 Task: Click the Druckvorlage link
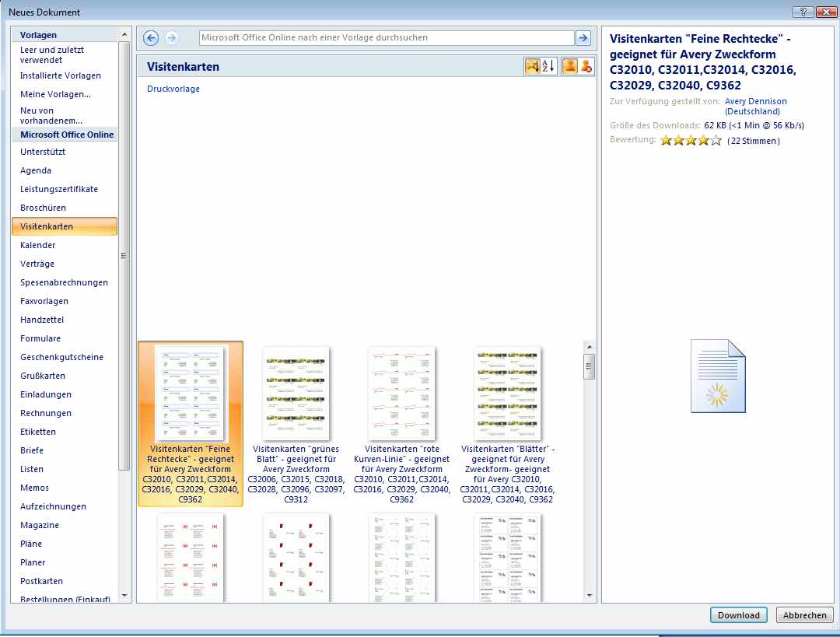[173, 89]
